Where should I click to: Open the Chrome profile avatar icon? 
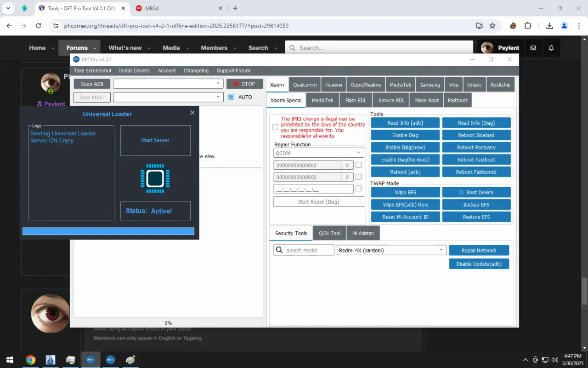[565, 26]
